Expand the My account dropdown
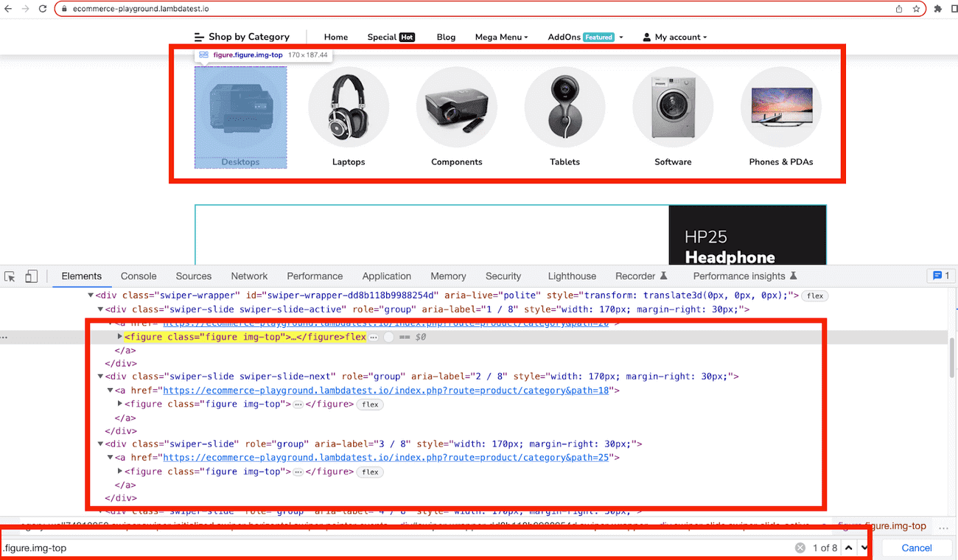The image size is (958, 560). pos(674,37)
